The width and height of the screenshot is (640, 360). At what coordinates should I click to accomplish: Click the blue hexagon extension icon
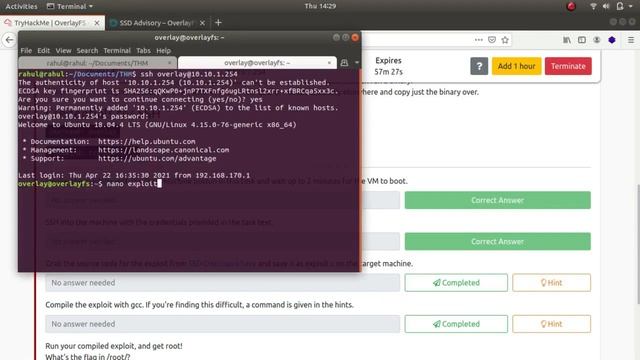pos(611,40)
